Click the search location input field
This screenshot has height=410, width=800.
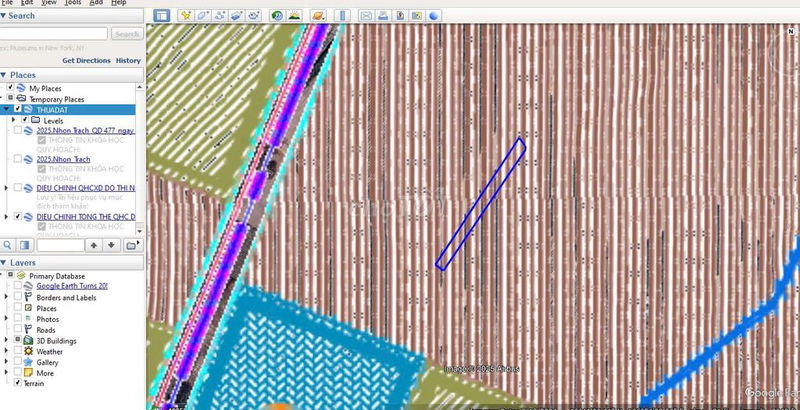point(55,33)
